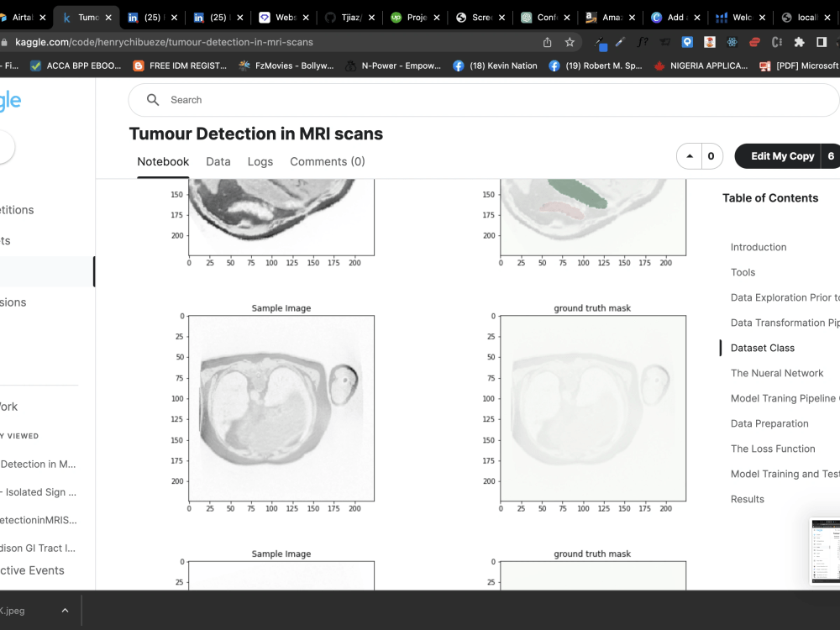Open recently viewed 'dison GI Tract I...' item
Viewport: 840px width, 630px height.
pyautogui.click(x=38, y=548)
